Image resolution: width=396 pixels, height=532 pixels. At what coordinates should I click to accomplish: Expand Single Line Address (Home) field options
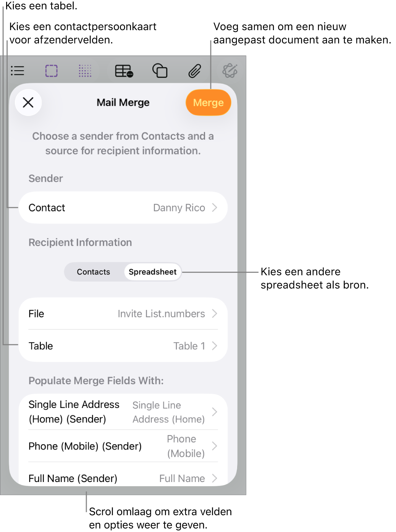(x=123, y=412)
